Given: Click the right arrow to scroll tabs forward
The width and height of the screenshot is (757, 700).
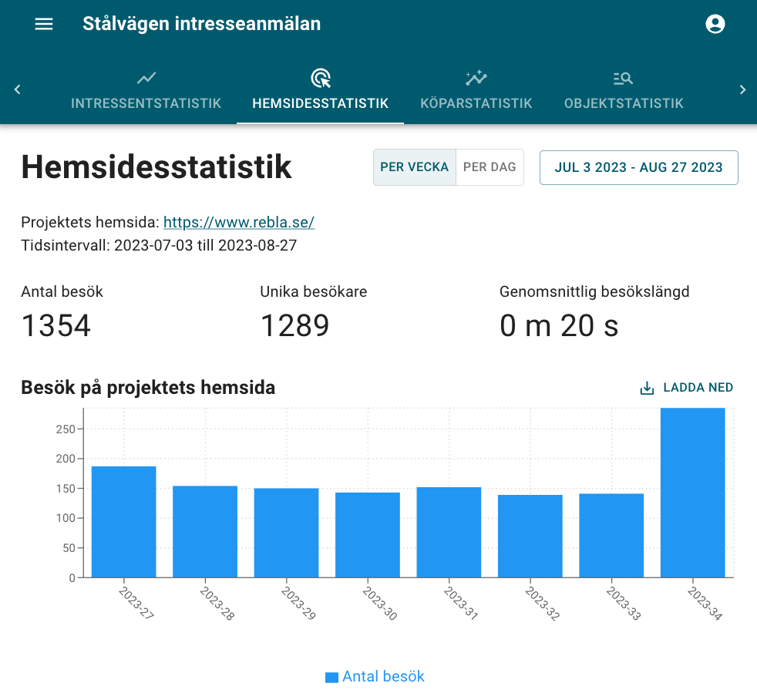Looking at the screenshot, I should 742,89.
